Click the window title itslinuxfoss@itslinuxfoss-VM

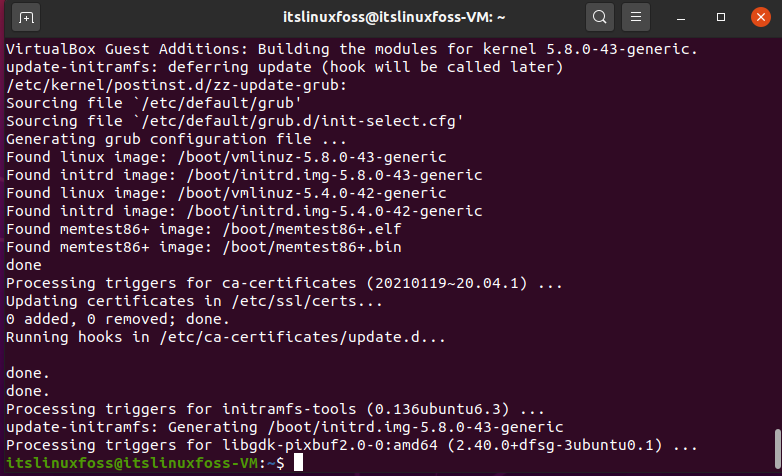click(394, 17)
